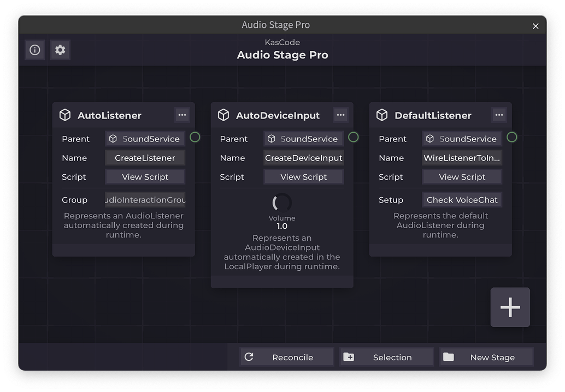
Task: Open the settings gear in the header
Action: [60, 50]
